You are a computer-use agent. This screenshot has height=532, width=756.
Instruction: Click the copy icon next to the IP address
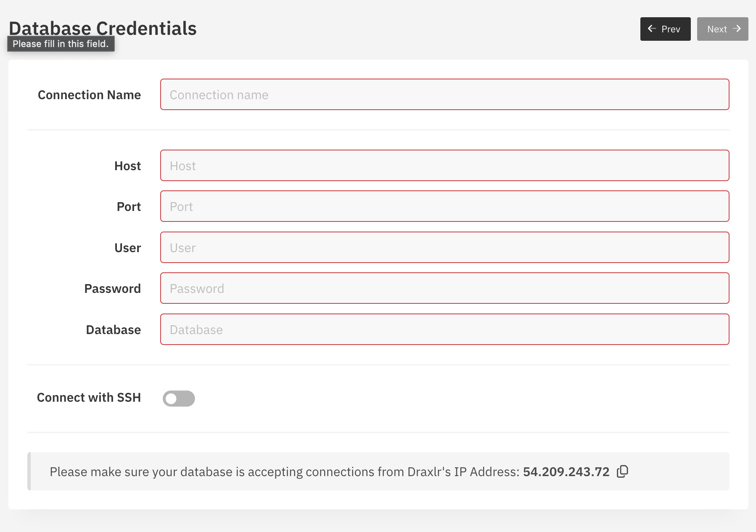coord(623,471)
